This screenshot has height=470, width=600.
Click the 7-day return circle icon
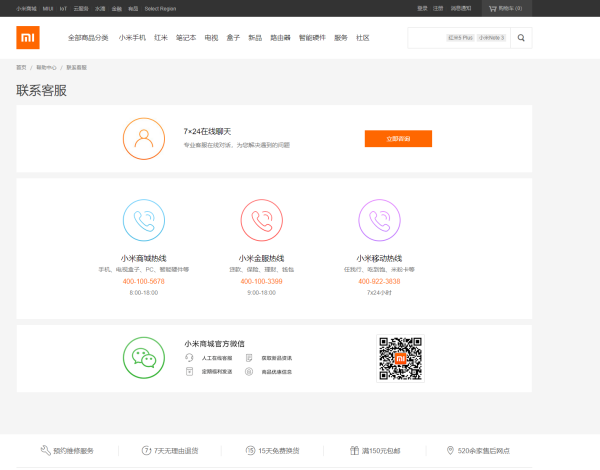[x=146, y=450]
